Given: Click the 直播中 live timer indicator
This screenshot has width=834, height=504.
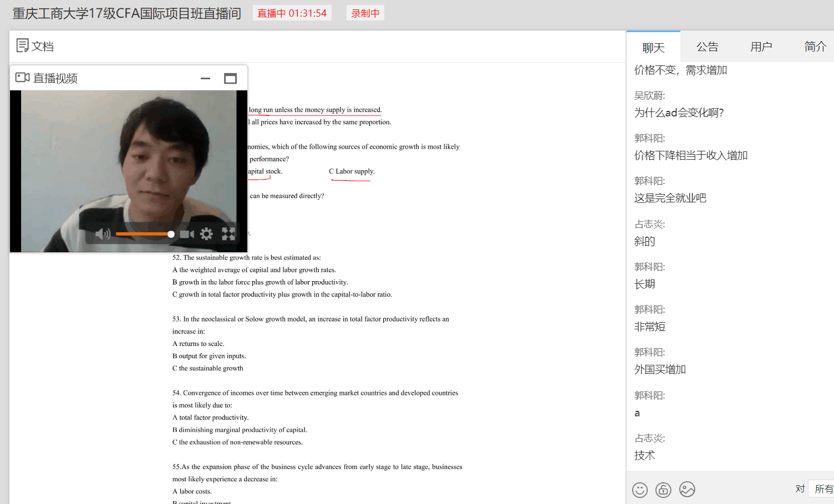Looking at the screenshot, I should [292, 13].
